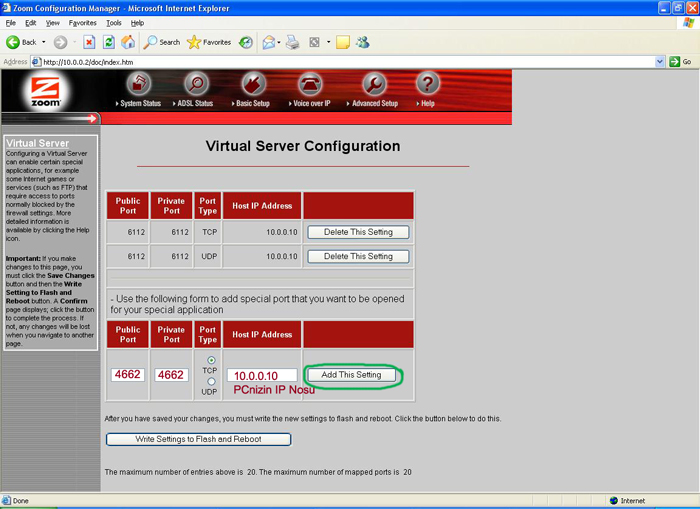Click the yellow Discuss note icon
The width and height of the screenshot is (700, 509).
(343, 42)
